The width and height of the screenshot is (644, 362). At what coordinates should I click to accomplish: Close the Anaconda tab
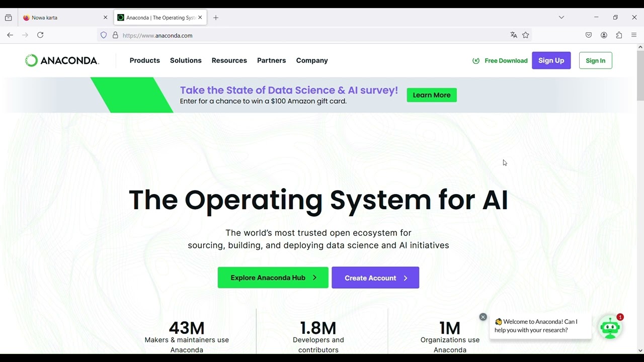[x=200, y=18]
